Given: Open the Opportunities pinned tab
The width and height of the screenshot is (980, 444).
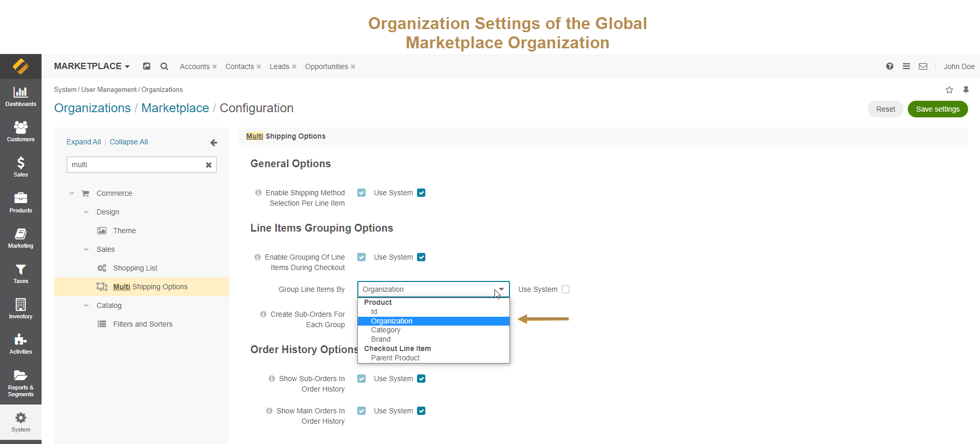Looking at the screenshot, I should [326, 66].
